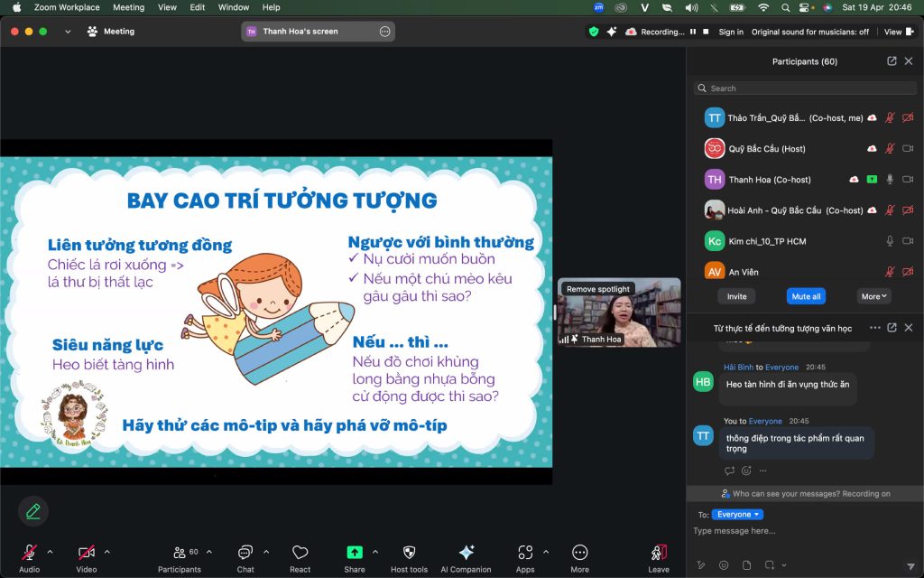Open the Meeting menu in the menu bar
924x578 pixels.
[x=128, y=7]
